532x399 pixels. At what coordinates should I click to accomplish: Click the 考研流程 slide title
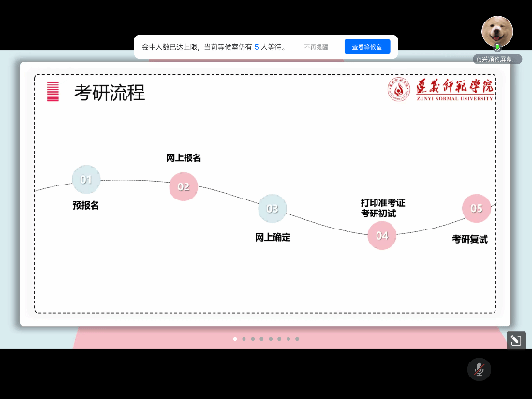110,93
